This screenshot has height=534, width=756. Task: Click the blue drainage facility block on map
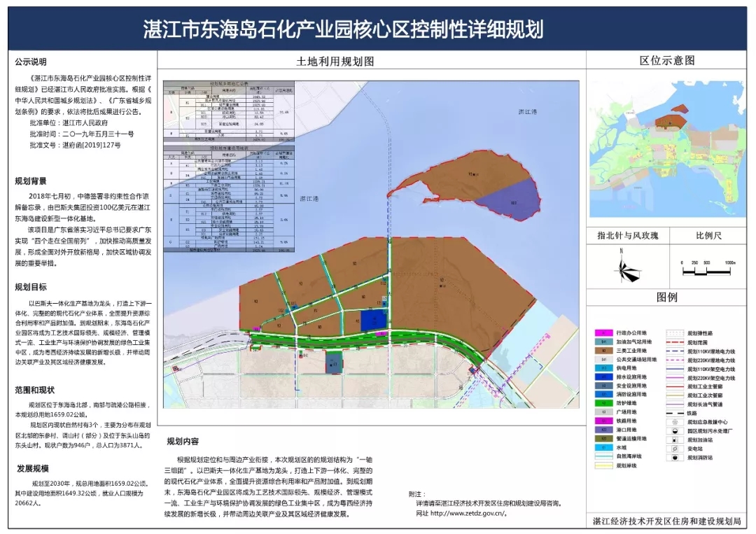374,321
